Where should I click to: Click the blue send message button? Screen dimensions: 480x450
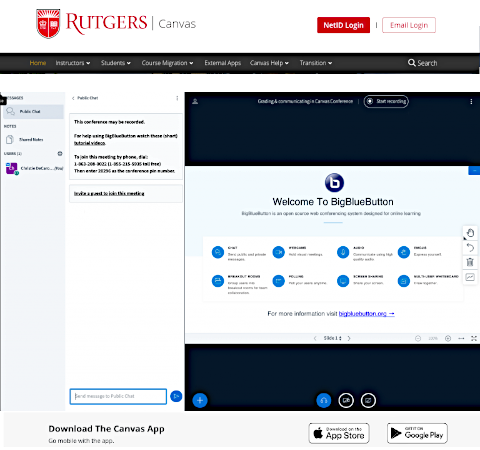(176, 396)
